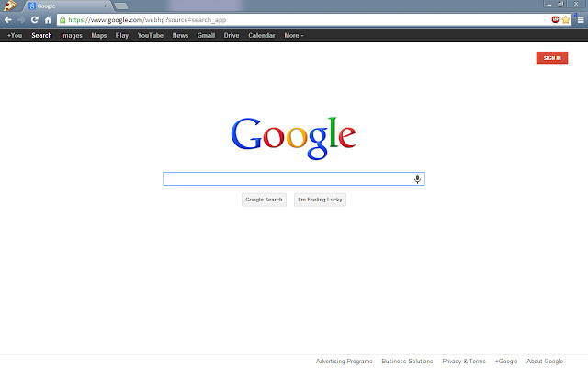The height and width of the screenshot is (368, 588).
Task: Select the Google browser tab
Action: tap(67, 6)
